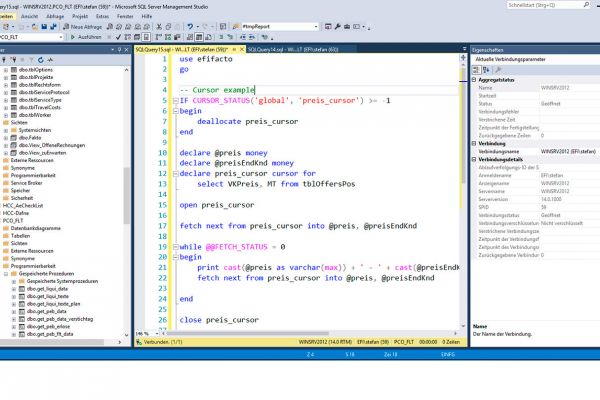
Task: Click the copy icon in toolbar
Action: pyautogui.click(x=168, y=26)
